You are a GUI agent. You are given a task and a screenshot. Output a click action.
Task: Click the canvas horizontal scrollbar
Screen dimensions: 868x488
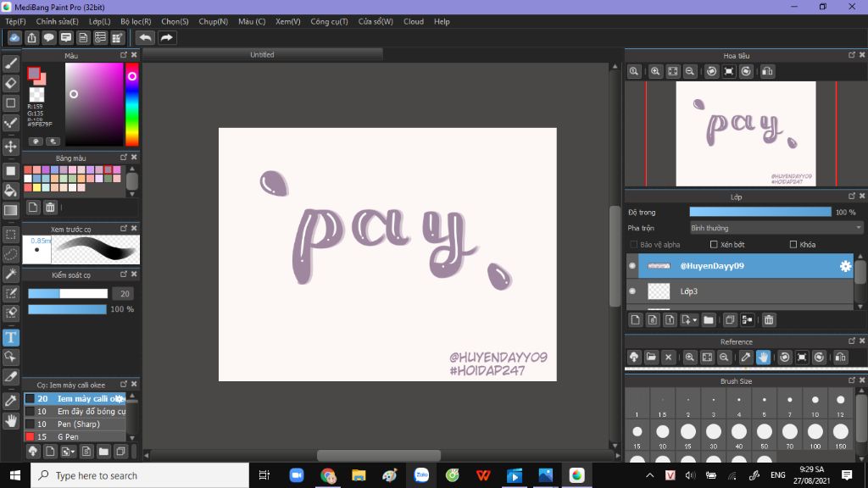click(x=379, y=455)
